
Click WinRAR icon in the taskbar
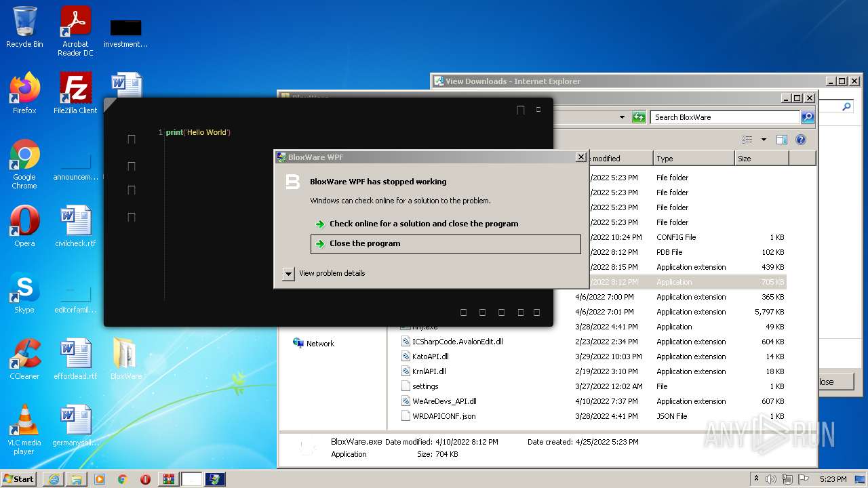coord(169,479)
